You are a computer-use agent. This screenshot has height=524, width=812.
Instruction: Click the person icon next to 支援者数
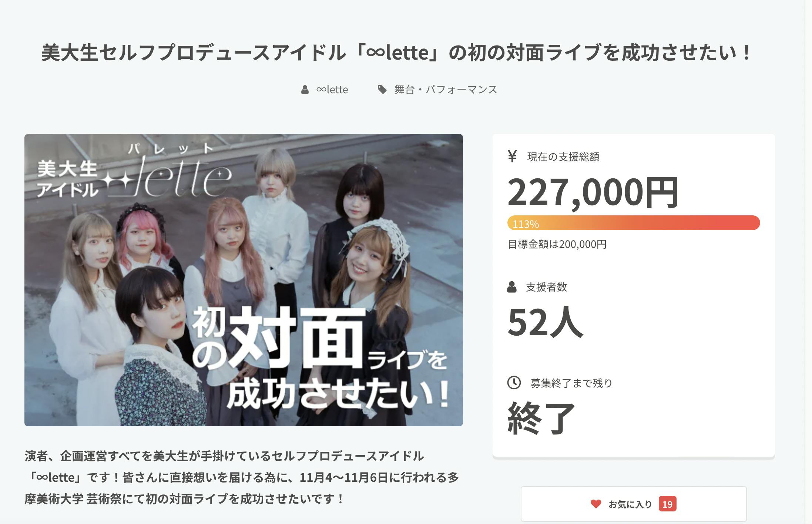(x=512, y=287)
